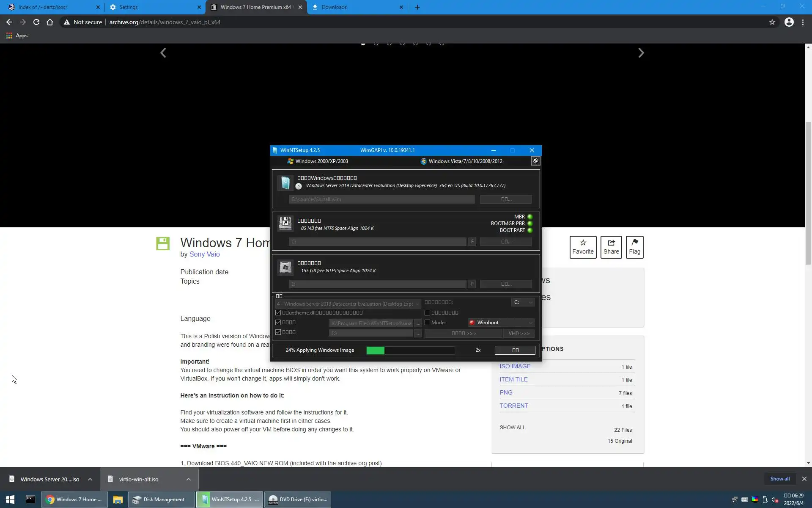Open File Explorer from the taskbar
812x508 pixels.
(x=118, y=500)
